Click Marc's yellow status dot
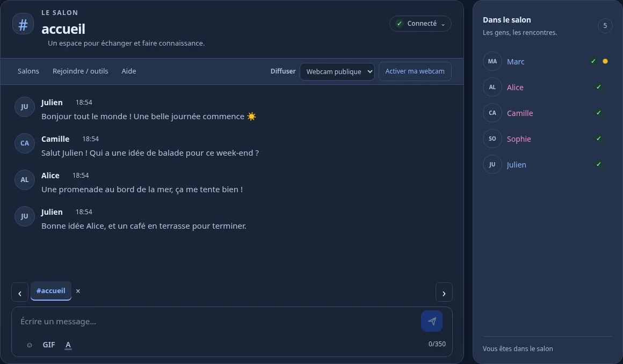The image size is (623, 364). (x=605, y=61)
